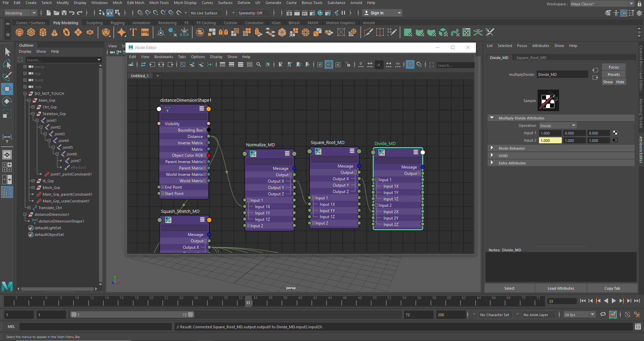
Task: Select joint3 in the Outliner
Action: click(x=59, y=134)
